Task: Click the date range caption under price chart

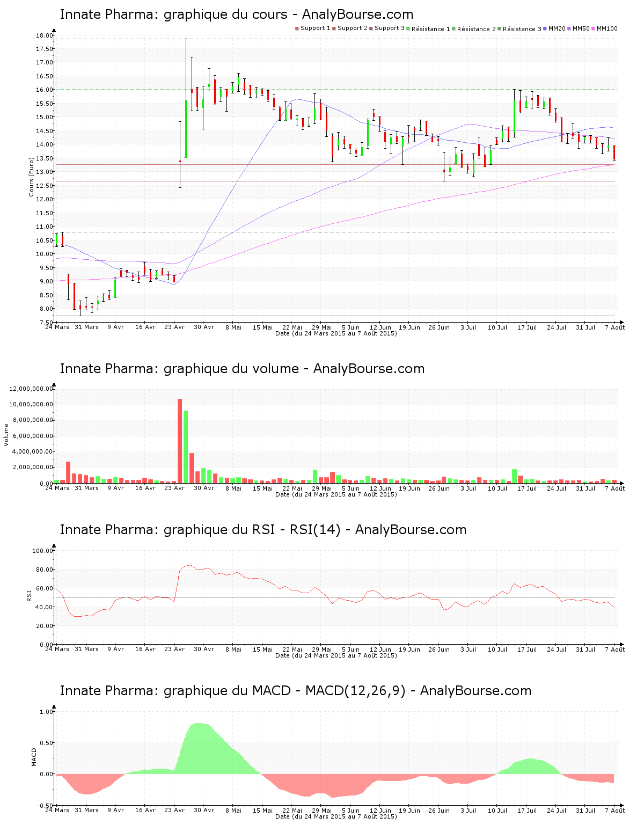Action: (336, 333)
